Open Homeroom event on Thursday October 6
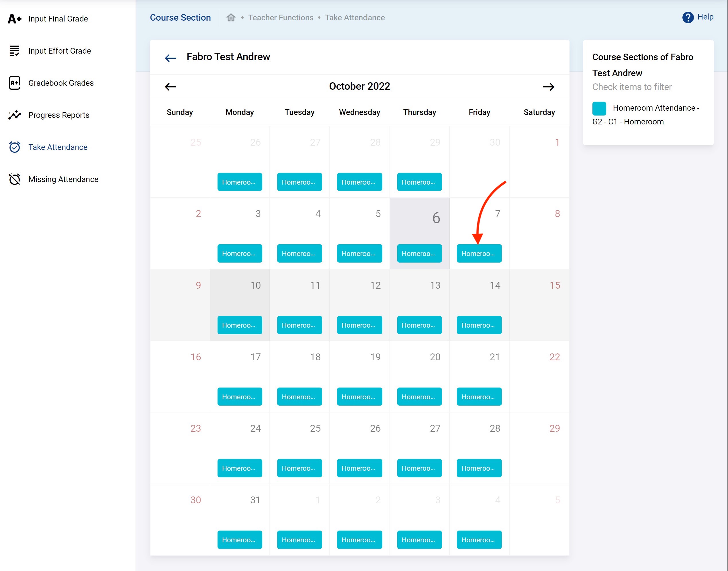The height and width of the screenshot is (571, 728). (419, 253)
